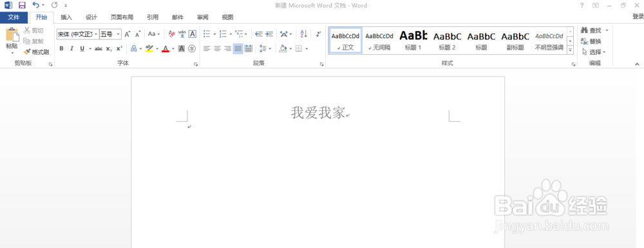This screenshot has height=248, width=644.
Task: Align text left
Action: pos(207,49)
